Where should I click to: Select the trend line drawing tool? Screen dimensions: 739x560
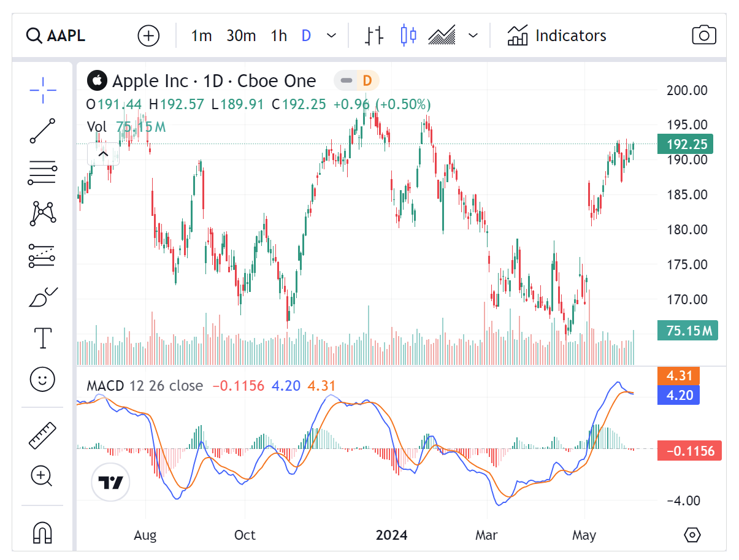[x=43, y=131]
